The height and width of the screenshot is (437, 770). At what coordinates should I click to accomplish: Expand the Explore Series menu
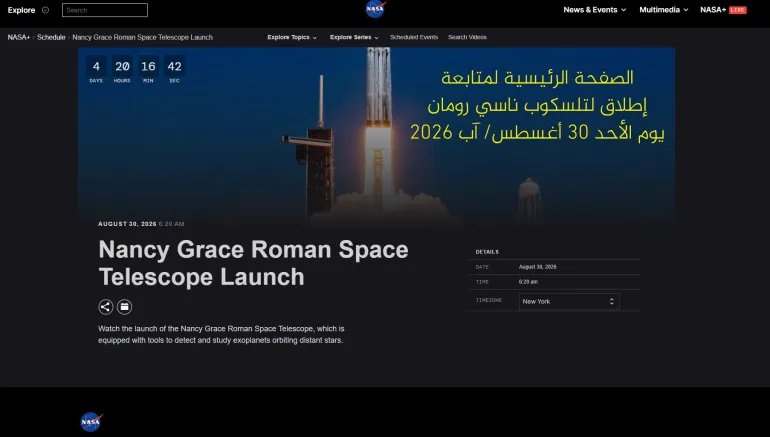(x=354, y=37)
